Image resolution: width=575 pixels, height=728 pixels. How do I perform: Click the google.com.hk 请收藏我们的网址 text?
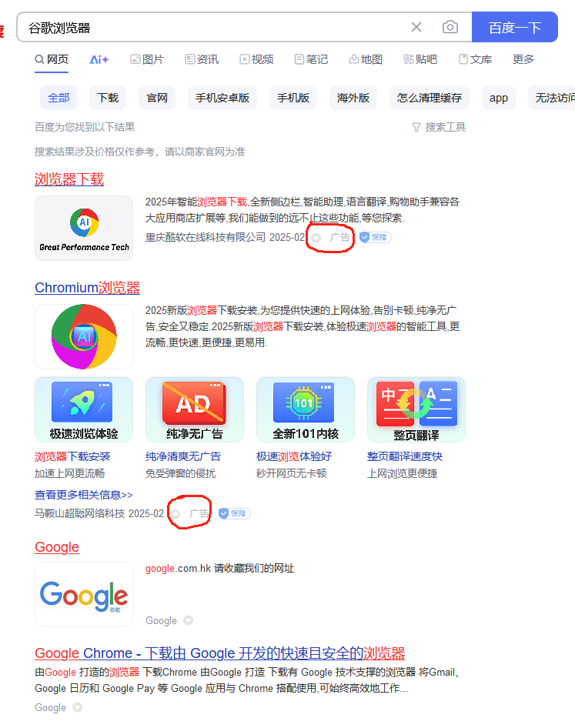click(219, 568)
